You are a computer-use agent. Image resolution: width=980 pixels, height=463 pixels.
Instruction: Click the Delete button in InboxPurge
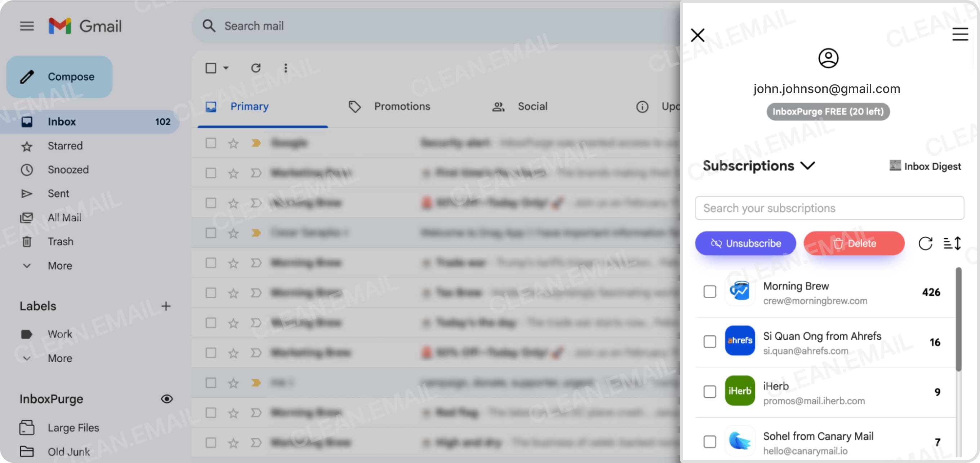pyautogui.click(x=854, y=243)
